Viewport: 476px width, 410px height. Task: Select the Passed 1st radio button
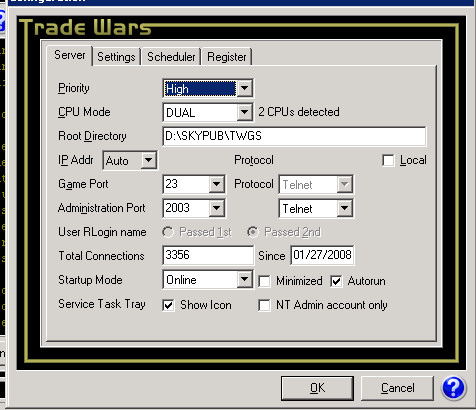tap(168, 232)
